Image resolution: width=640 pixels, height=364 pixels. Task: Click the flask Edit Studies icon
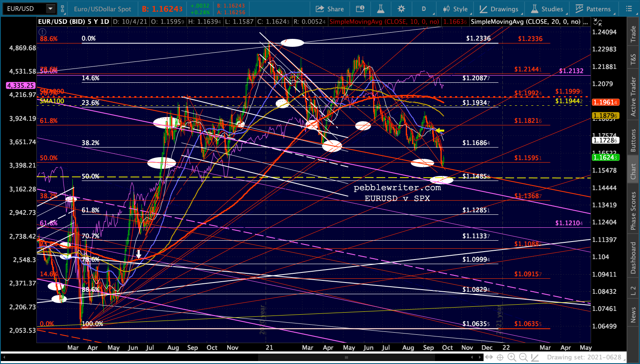(x=380, y=9)
